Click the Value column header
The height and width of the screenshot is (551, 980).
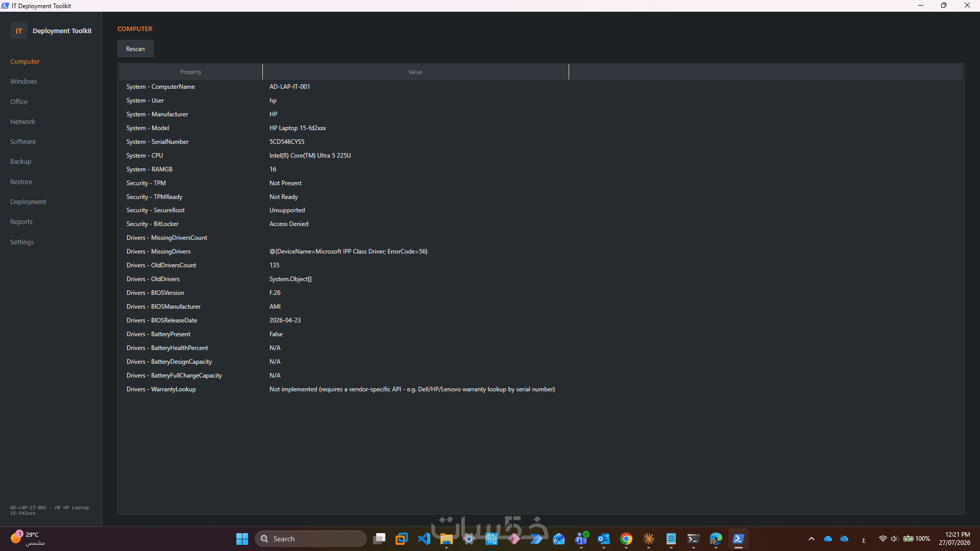[x=415, y=72]
